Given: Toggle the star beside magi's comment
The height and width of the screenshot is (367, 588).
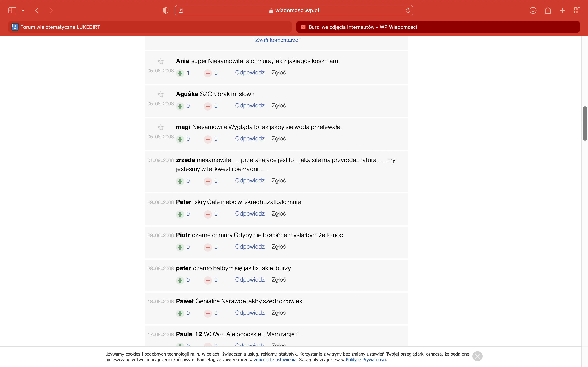Looking at the screenshot, I should (161, 127).
